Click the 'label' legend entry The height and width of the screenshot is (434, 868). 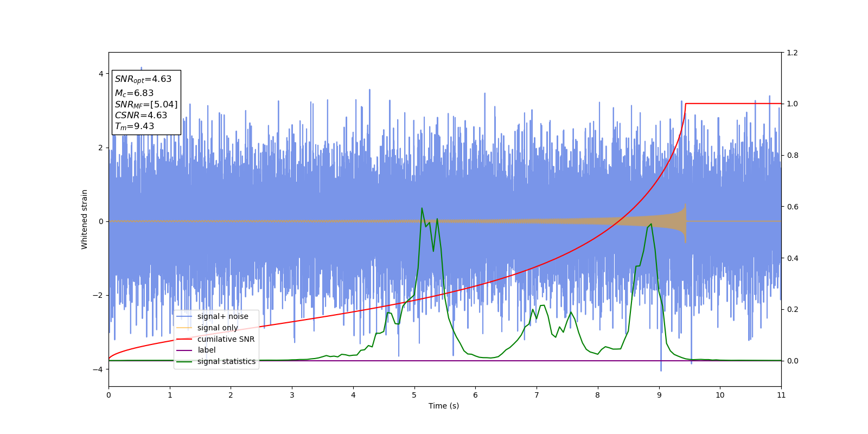(206, 350)
